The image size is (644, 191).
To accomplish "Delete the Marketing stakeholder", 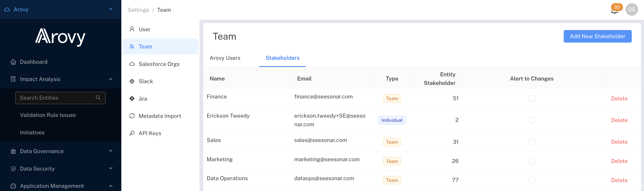I will coord(619,161).
